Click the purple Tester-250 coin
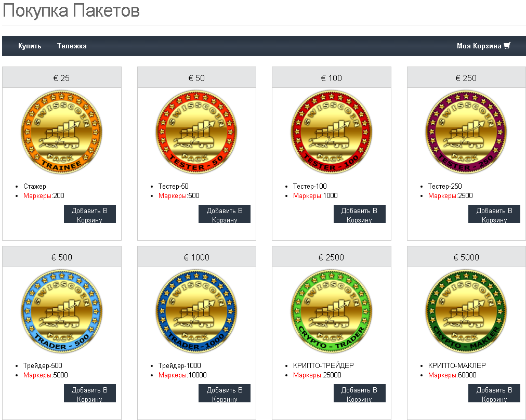The width and height of the screenshot is (526, 420). pos(466,132)
